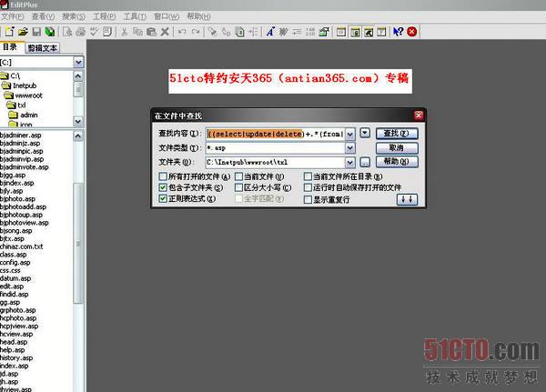Click the Save floppy disk icon
The width and height of the screenshot is (546, 392).
coord(36,32)
